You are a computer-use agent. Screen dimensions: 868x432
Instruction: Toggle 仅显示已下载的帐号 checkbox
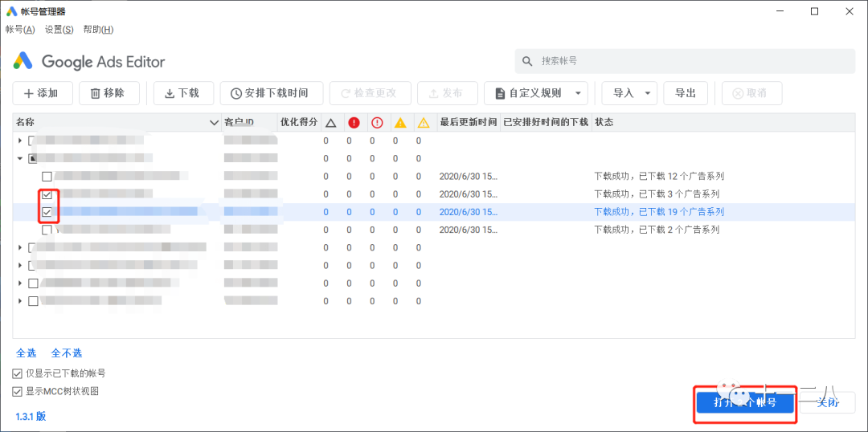click(x=17, y=373)
